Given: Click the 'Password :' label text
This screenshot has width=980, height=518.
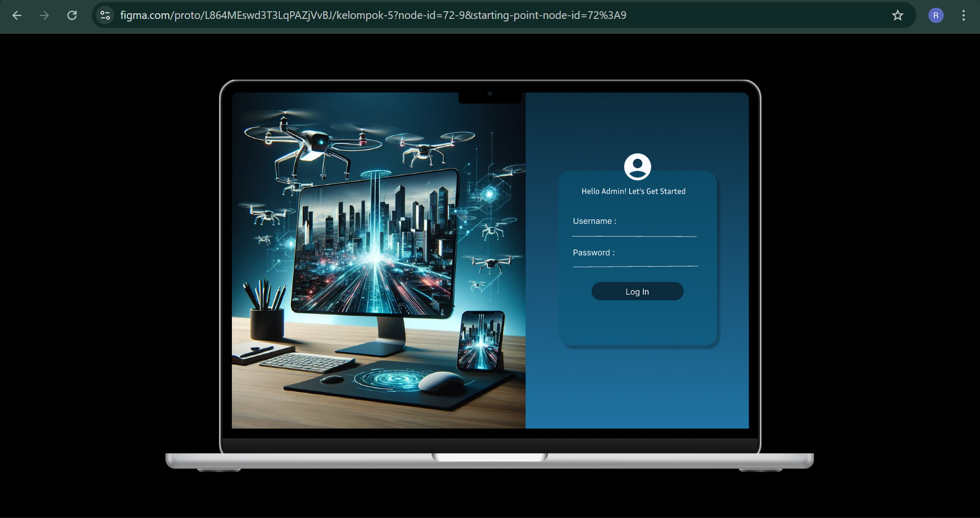Looking at the screenshot, I should click(593, 252).
